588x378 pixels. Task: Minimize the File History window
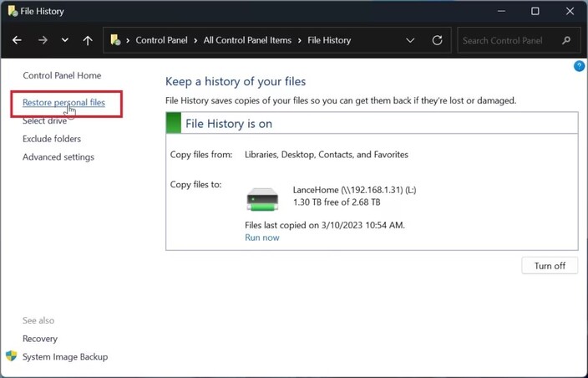coord(501,11)
